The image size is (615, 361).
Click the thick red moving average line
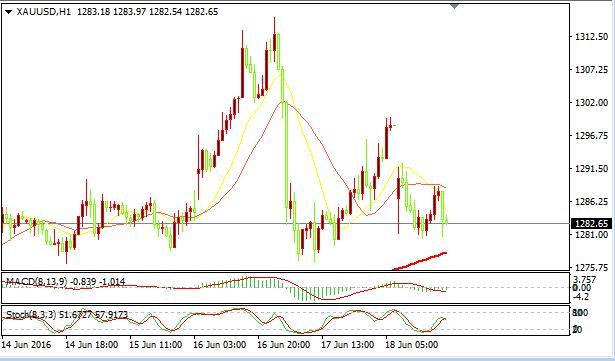pos(420,261)
